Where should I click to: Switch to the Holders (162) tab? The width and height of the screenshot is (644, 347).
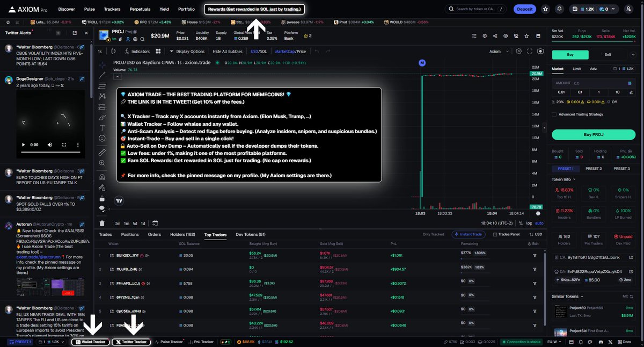(x=182, y=234)
